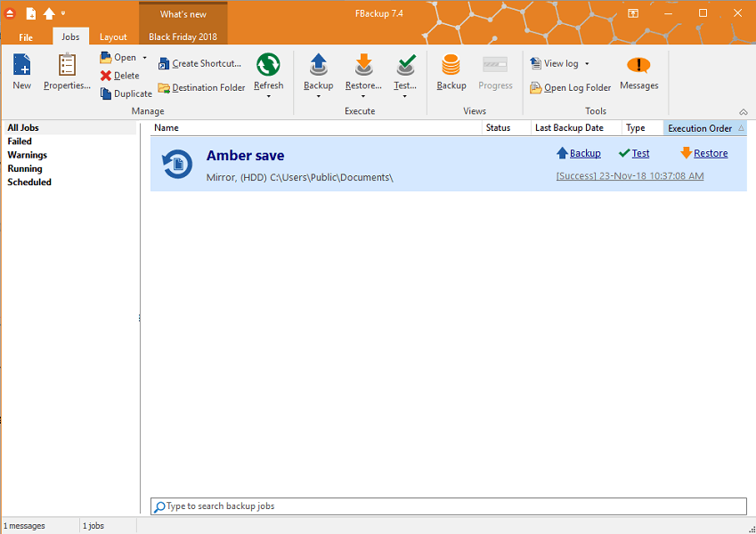
Task: Open the Log Folder
Action: coord(571,88)
